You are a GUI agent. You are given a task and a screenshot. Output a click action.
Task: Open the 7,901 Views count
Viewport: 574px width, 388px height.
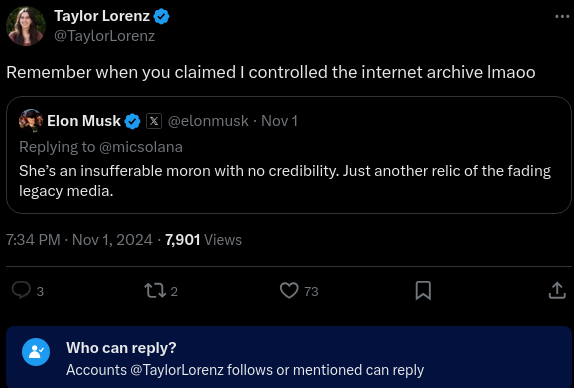(x=203, y=240)
